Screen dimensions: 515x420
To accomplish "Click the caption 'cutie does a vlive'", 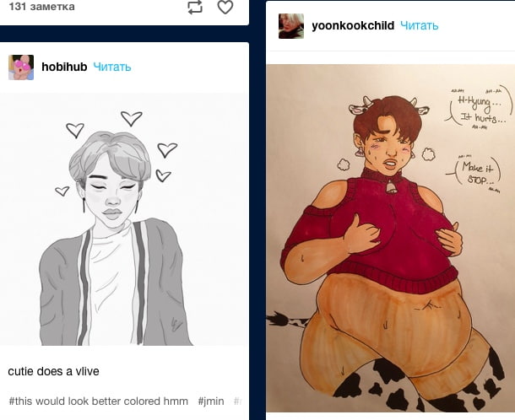I will [54, 370].
